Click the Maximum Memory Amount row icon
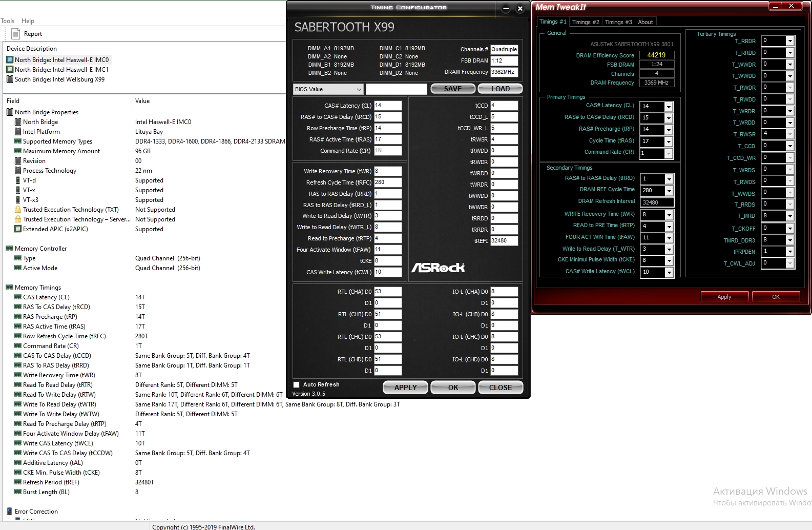Screen dimensions: 812x530 (18, 151)
